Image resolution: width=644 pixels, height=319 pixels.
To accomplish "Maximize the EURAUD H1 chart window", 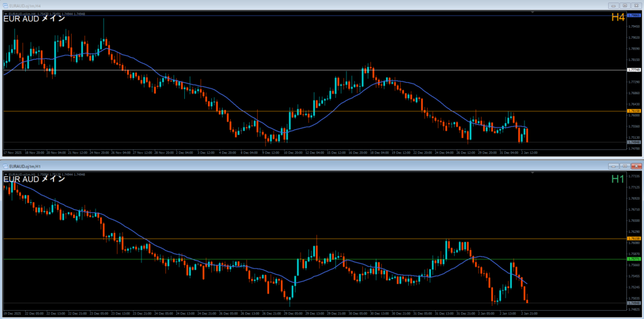I will click(x=625, y=166).
